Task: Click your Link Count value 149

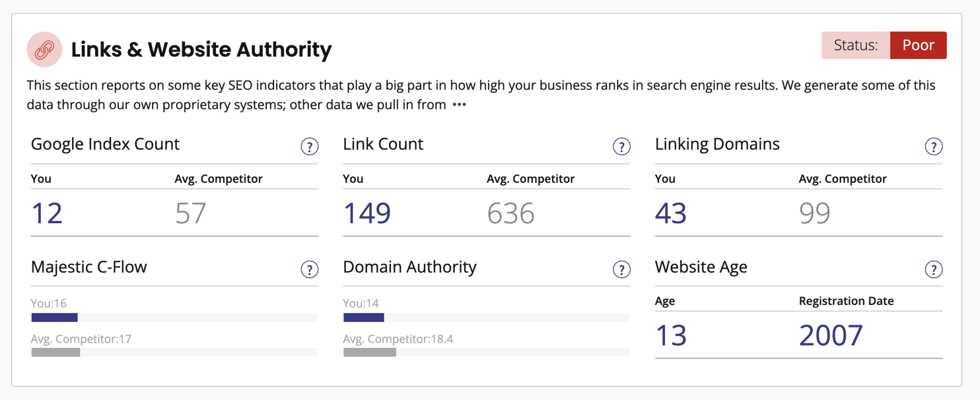Action: 367,213
